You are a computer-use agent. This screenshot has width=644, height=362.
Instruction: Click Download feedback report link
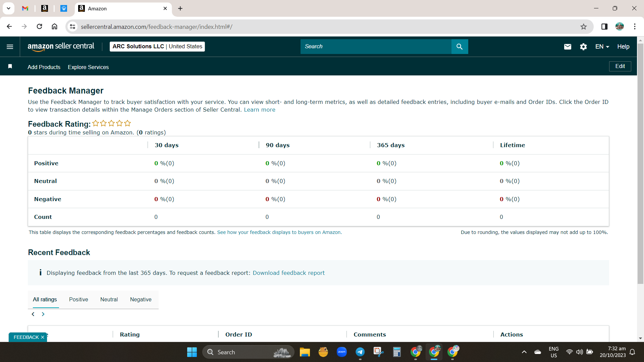point(288,273)
